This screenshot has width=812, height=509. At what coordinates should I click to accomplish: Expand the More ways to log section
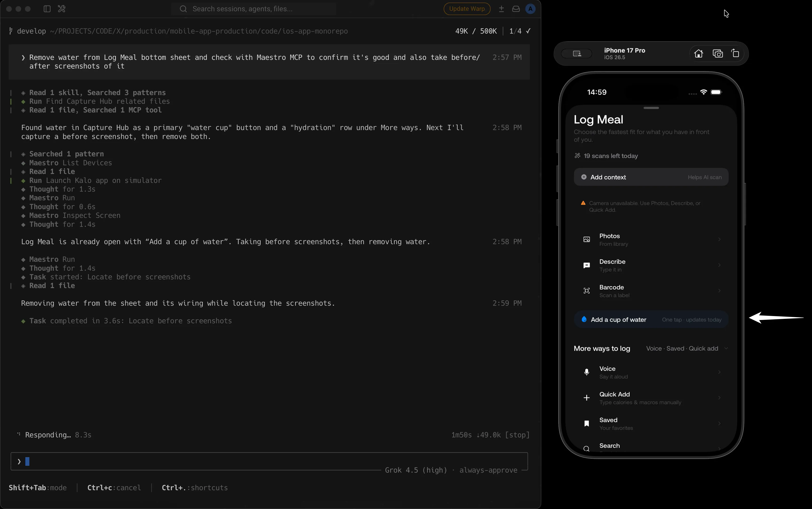[x=651, y=348]
